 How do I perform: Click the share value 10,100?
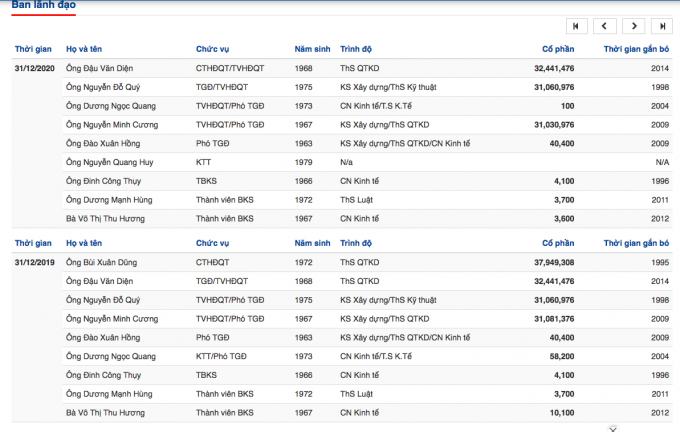pyautogui.click(x=562, y=412)
